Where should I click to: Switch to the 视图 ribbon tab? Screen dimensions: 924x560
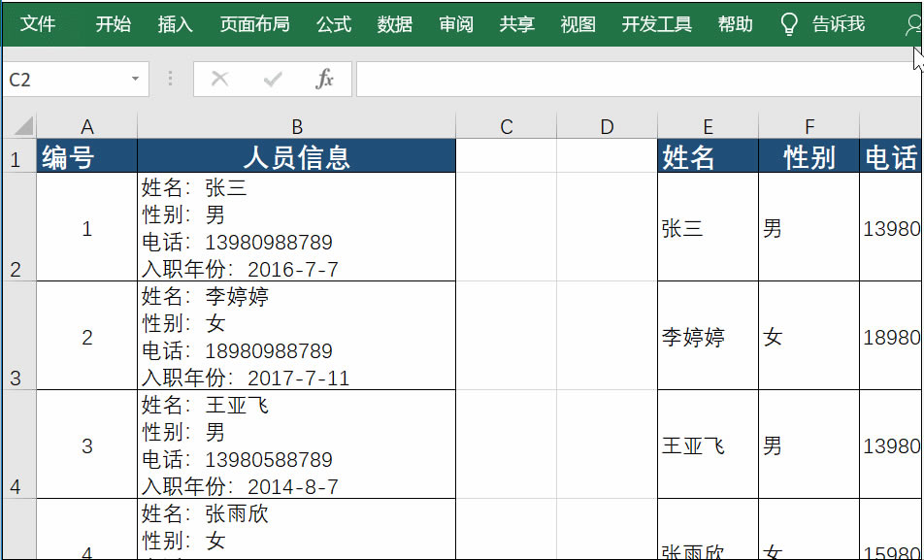click(577, 26)
